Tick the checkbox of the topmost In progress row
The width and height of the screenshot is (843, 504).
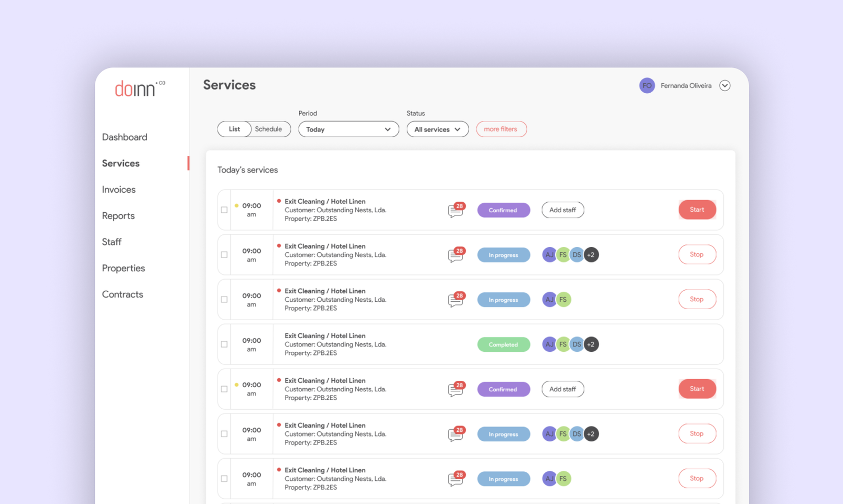coord(224,255)
